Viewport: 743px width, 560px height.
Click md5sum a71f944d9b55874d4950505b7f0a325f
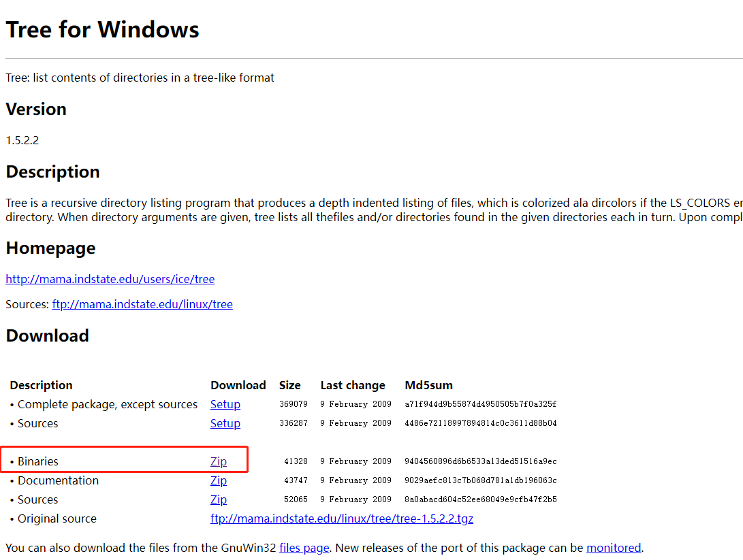(481, 404)
